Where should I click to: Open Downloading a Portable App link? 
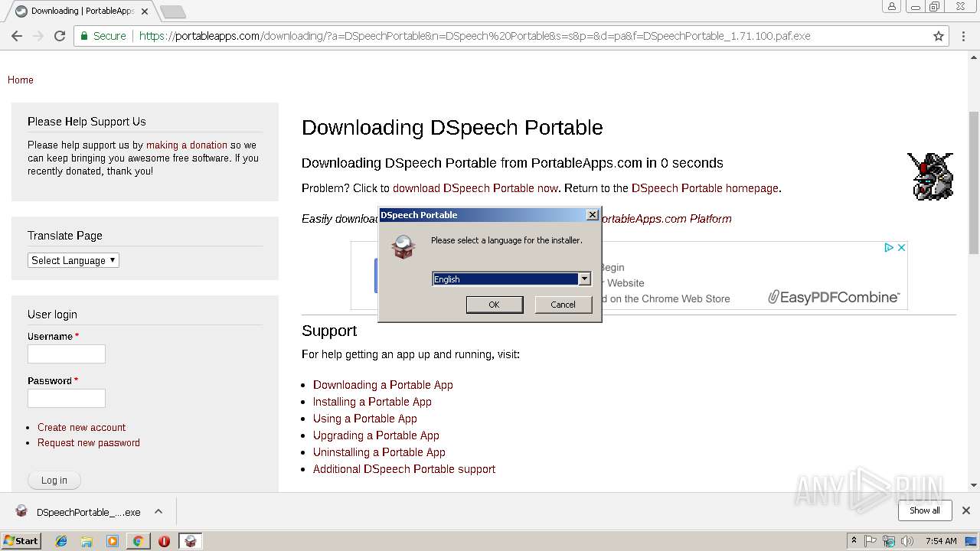[383, 385]
